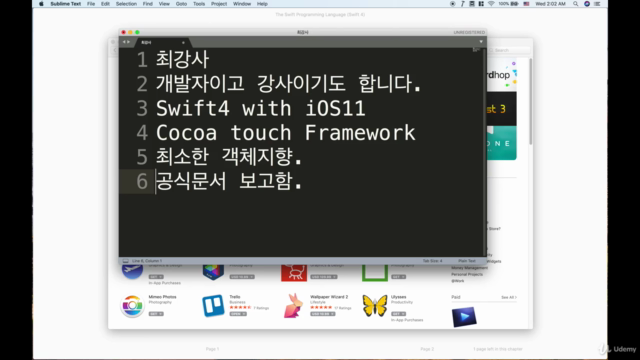Click the minimap area in Sublime editor
The width and height of the screenshot is (640, 360).
click(476, 50)
